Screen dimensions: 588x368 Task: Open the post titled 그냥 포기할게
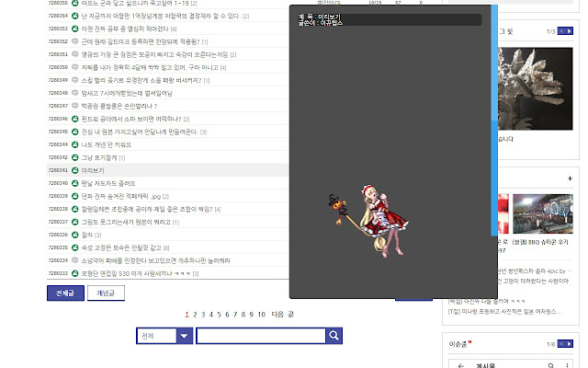tap(99, 157)
